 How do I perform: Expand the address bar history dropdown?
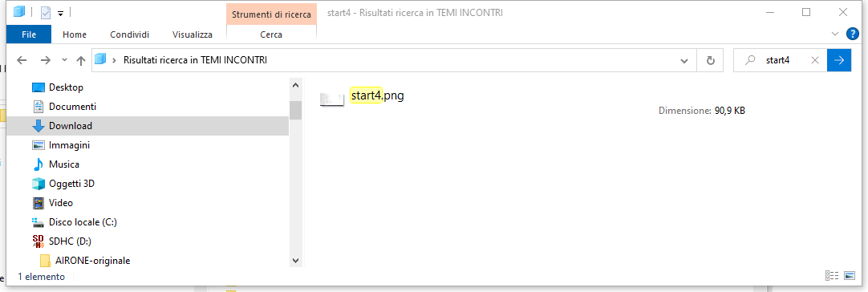[684, 60]
